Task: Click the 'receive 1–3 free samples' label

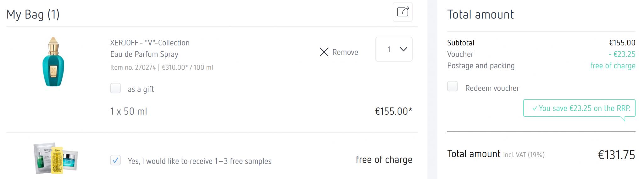Action: click(199, 161)
